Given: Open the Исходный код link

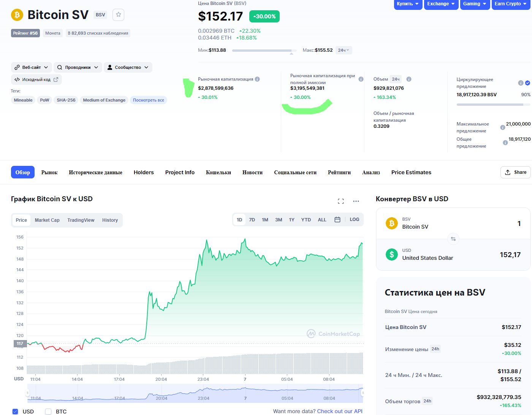Looking at the screenshot, I should click(36, 80).
